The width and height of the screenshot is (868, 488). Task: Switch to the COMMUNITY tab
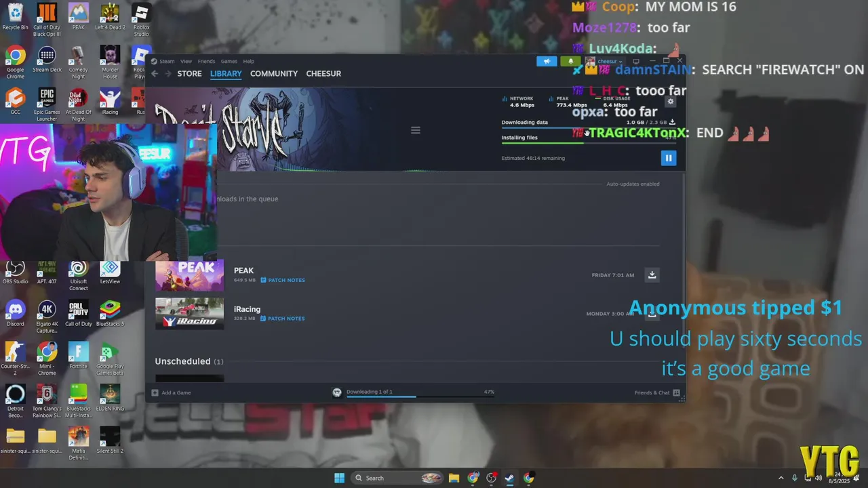click(x=274, y=73)
